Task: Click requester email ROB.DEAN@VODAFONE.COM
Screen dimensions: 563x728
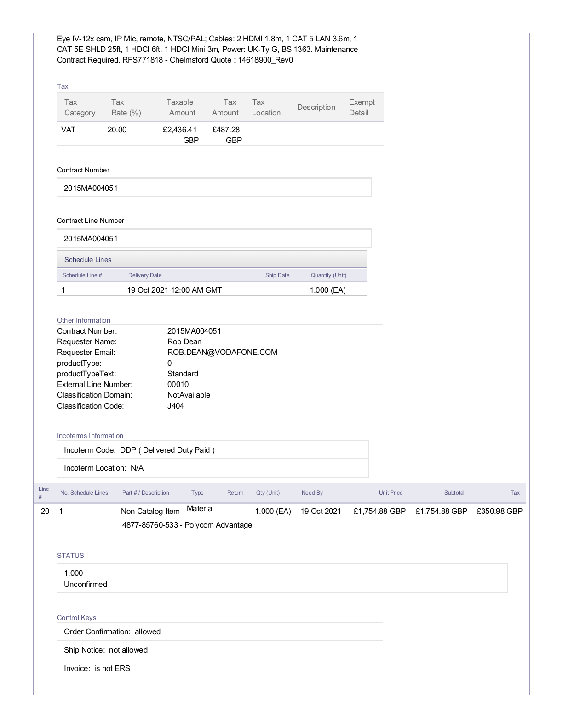Action: point(222,352)
